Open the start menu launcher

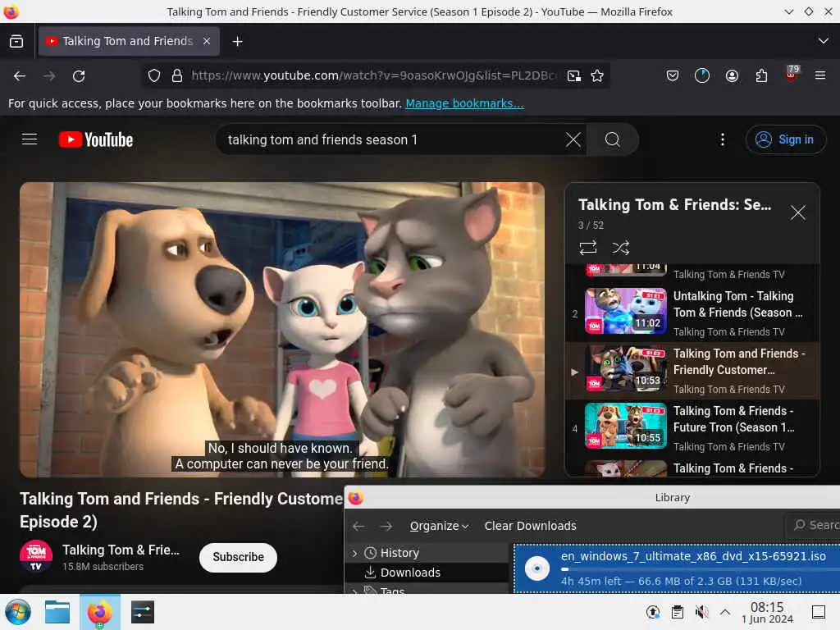(x=18, y=612)
